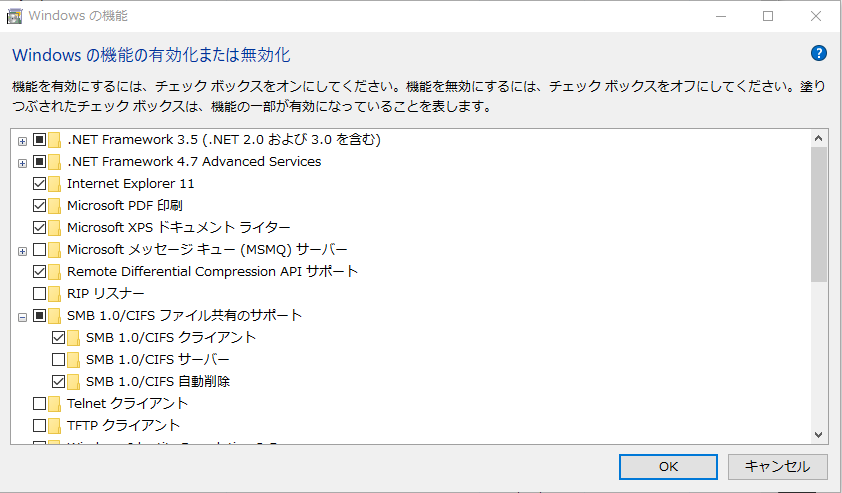Image resolution: width=842 pixels, height=493 pixels.
Task: Enable the Telnet クライアント checkbox
Action: (39, 403)
